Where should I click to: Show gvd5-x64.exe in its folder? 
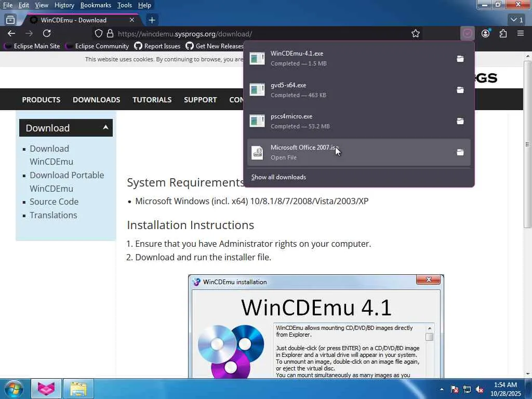(x=460, y=90)
